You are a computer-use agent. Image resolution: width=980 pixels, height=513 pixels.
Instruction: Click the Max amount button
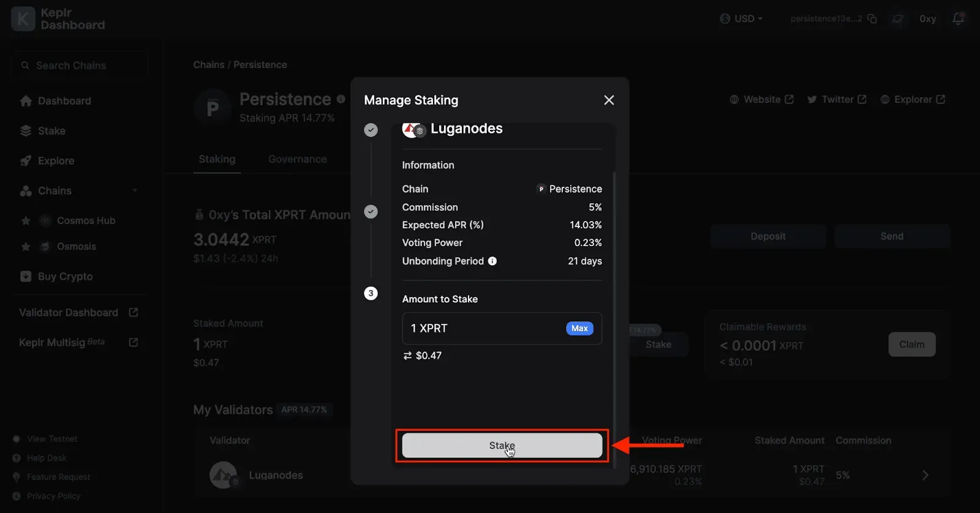(x=579, y=329)
